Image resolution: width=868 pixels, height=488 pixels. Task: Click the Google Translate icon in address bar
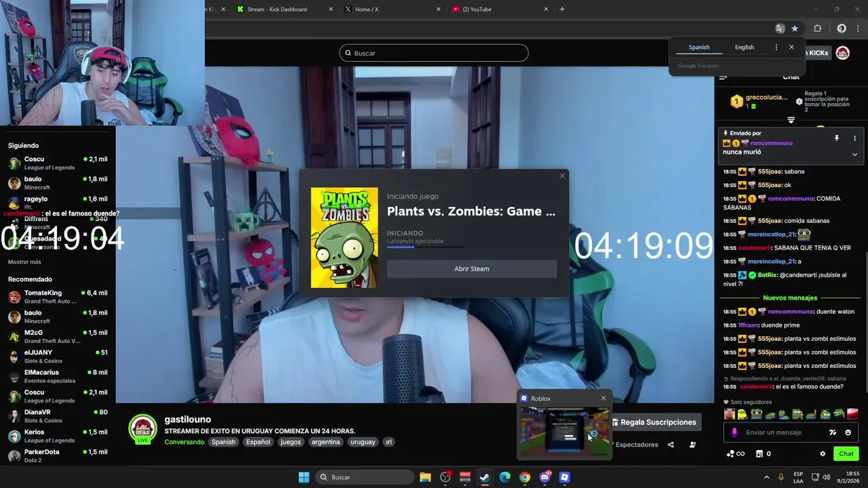click(780, 28)
